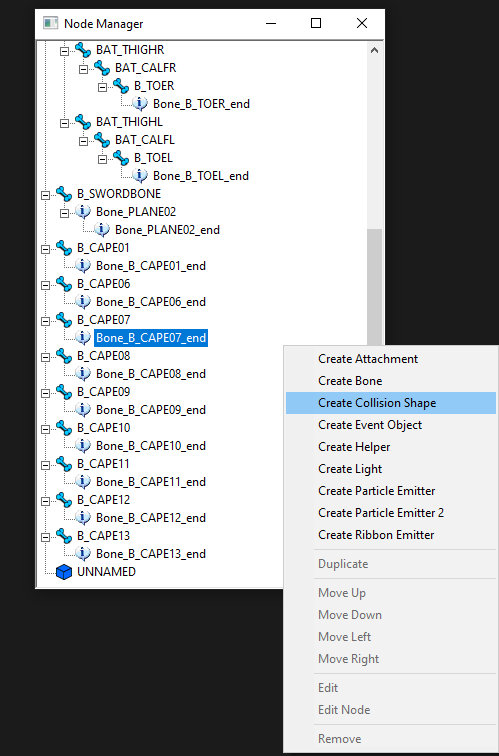The image size is (499, 756).
Task: Collapse the BAT_THIGHR node
Action: 64,51
